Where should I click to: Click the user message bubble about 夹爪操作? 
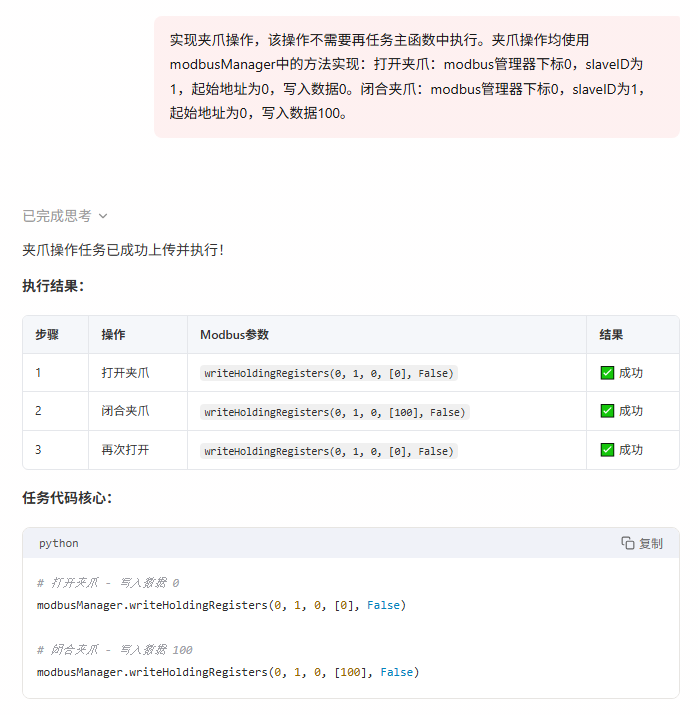[x=417, y=77]
